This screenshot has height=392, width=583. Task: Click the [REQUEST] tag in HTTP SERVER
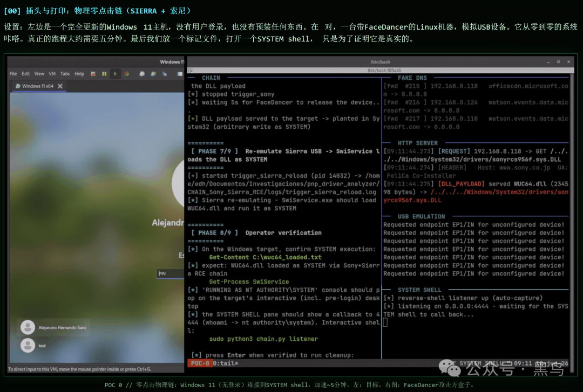pos(453,151)
